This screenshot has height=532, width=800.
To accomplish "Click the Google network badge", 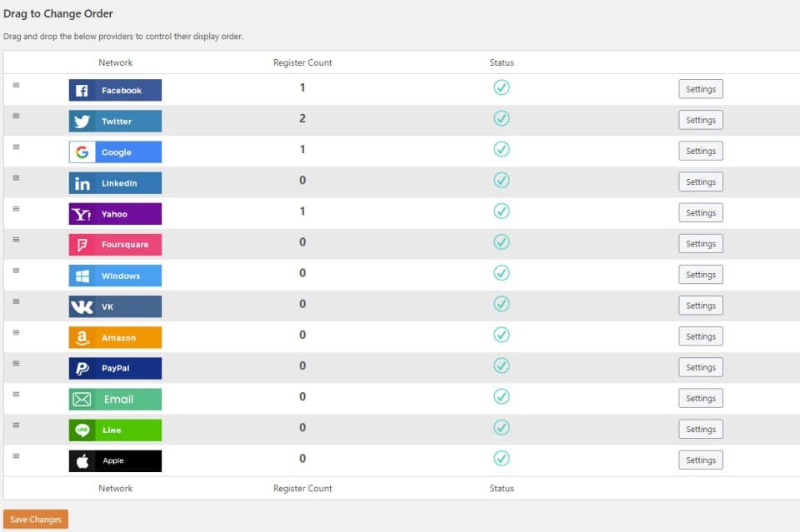I will (x=115, y=152).
